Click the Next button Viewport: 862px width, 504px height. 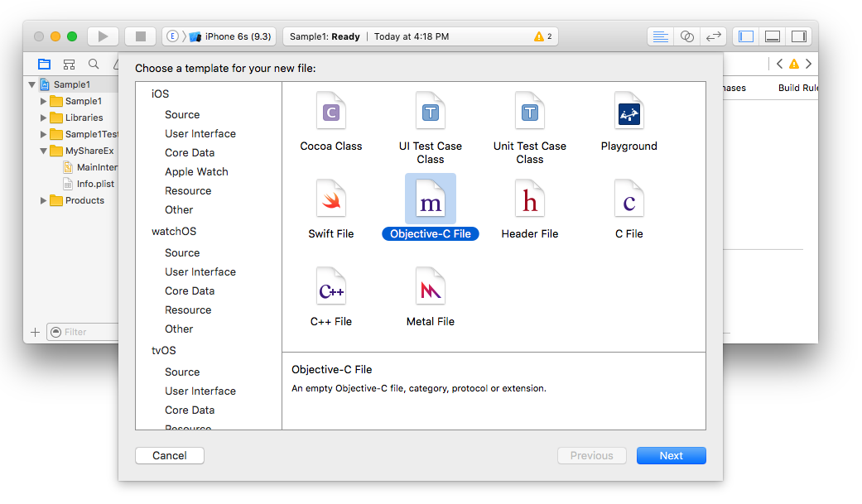pyautogui.click(x=671, y=456)
